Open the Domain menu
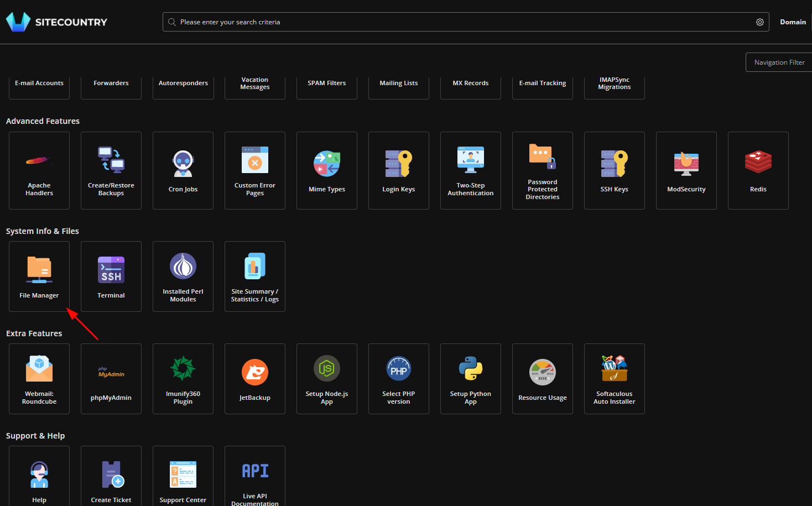This screenshot has width=812, height=506. pos(793,22)
